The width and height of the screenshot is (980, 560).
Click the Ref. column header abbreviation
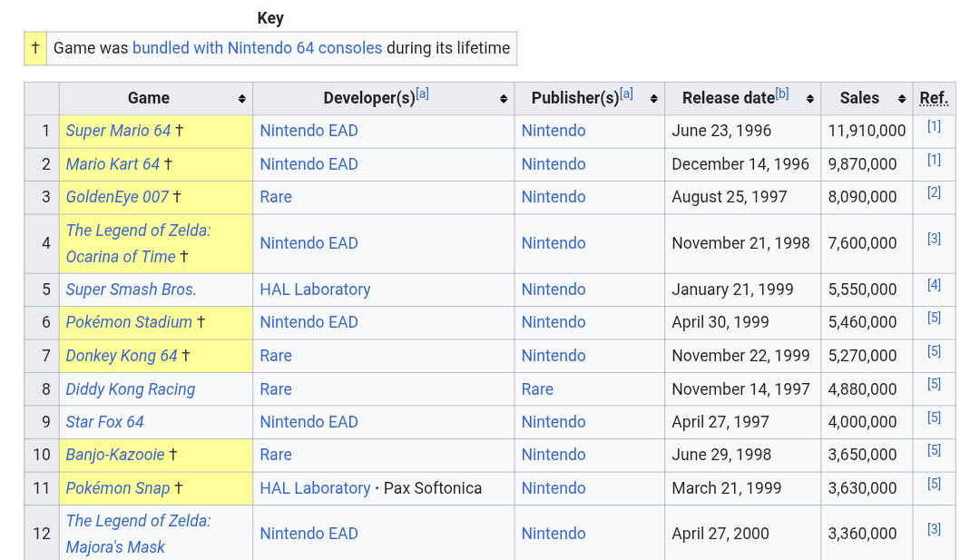point(934,98)
